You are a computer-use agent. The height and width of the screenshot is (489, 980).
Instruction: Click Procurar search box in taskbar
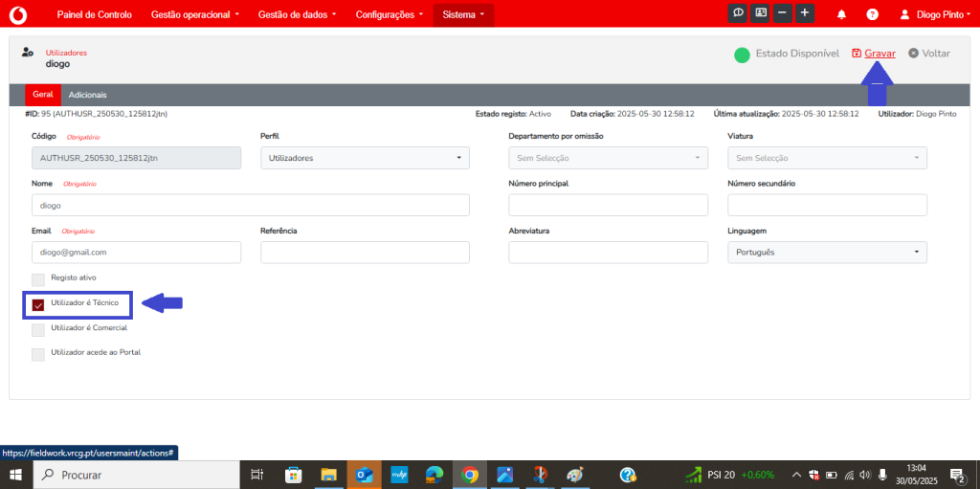[x=136, y=476]
